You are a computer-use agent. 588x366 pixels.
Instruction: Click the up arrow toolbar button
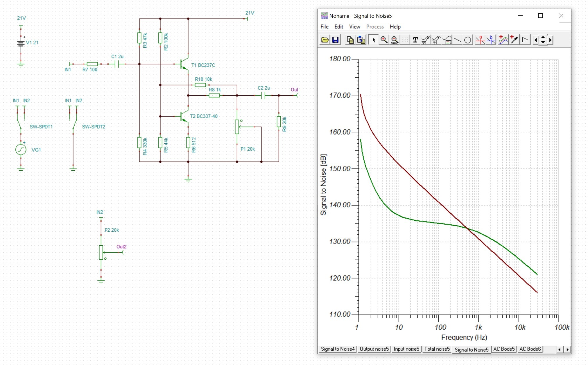tap(543, 37)
